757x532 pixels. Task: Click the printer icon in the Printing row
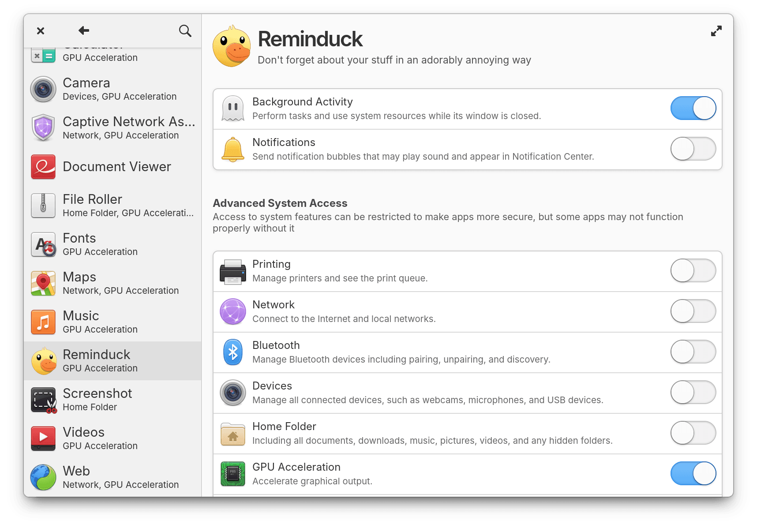(x=232, y=271)
